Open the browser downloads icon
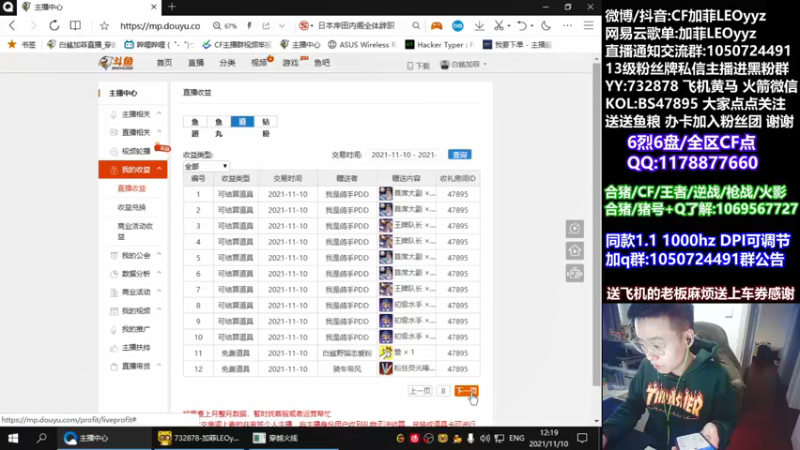 [479, 26]
